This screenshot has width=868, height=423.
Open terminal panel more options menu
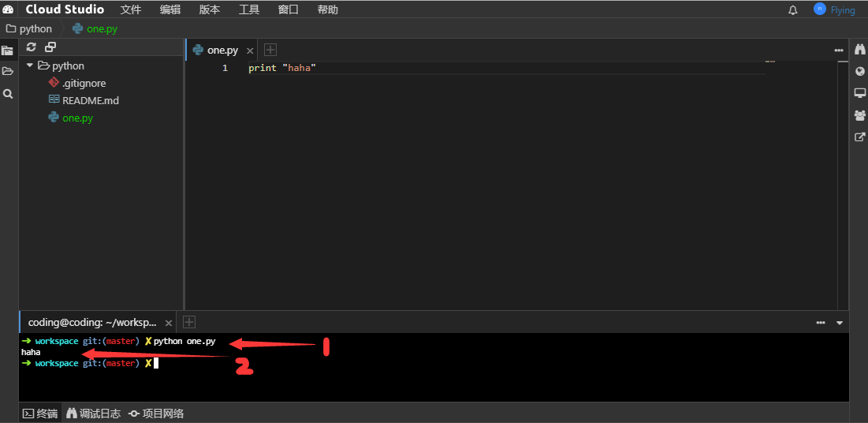821,322
